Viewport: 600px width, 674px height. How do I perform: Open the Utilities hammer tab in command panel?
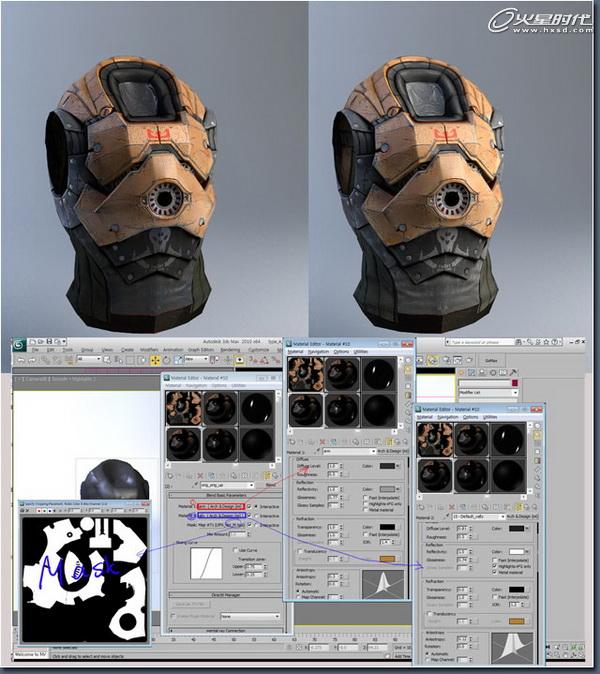tap(514, 372)
